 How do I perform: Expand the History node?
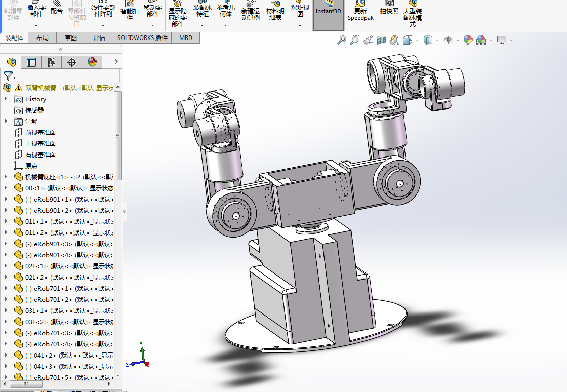pos(6,99)
